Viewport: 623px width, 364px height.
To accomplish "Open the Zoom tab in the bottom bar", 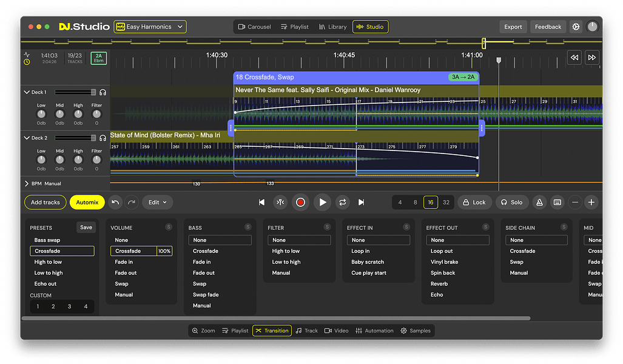I will click(x=203, y=331).
